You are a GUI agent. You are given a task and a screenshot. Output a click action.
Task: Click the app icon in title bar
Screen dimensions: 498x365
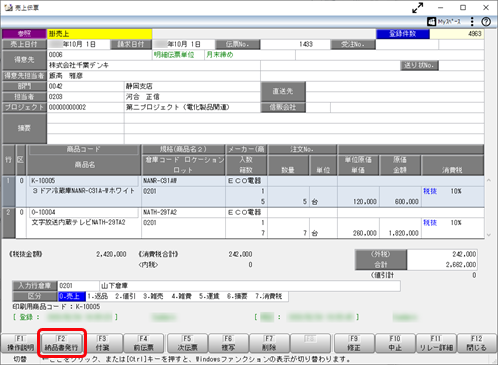coord(8,7)
